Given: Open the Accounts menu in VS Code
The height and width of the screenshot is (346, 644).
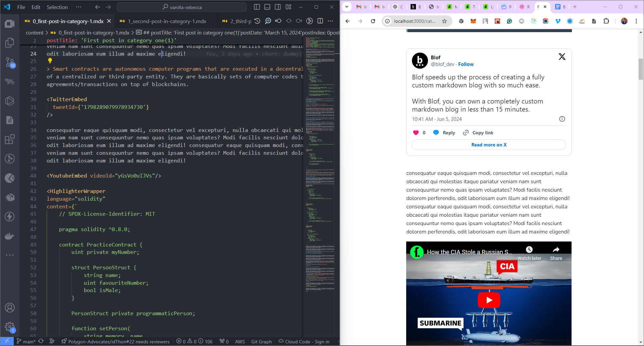Looking at the screenshot, I should [10, 307].
